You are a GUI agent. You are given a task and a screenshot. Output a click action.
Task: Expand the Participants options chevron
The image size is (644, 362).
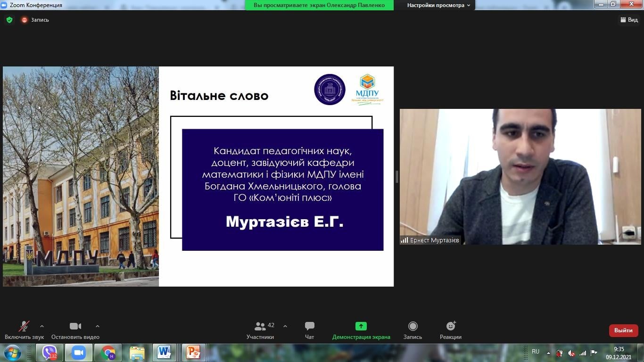[x=285, y=326]
